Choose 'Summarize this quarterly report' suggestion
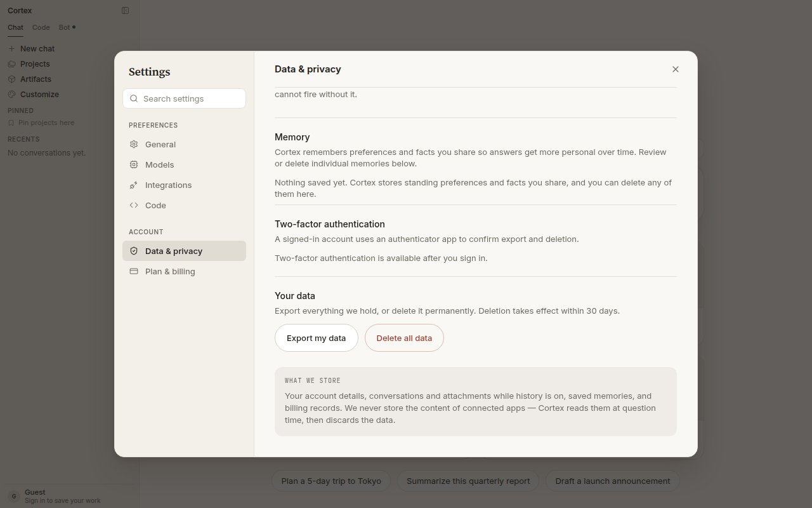 point(468,481)
